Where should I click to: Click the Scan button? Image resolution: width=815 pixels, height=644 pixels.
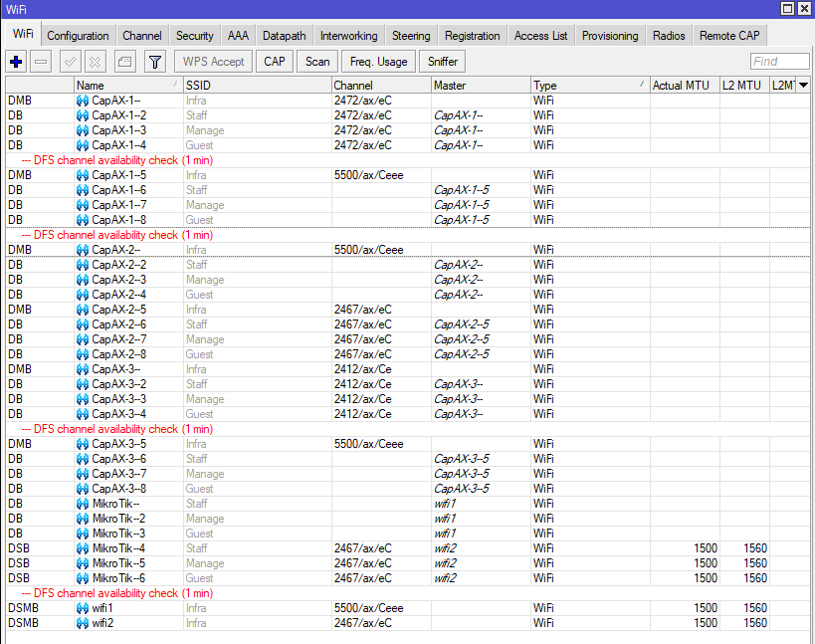pyautogui.click(x=317, y=62)
